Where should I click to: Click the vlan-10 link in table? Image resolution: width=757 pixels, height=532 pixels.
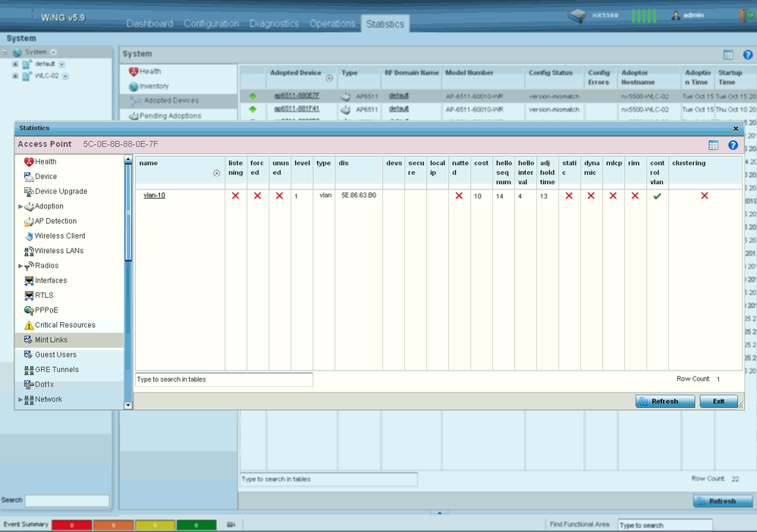(154, 196)
